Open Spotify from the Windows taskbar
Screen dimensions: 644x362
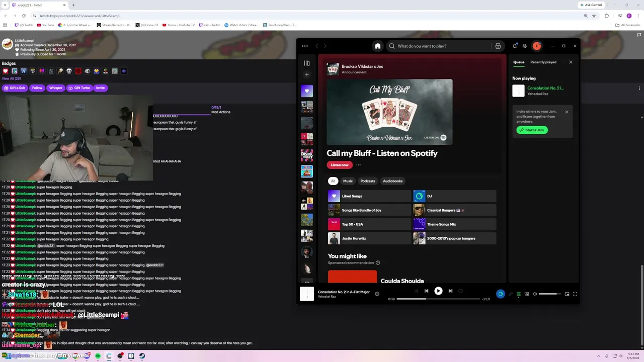coord(98,356)
